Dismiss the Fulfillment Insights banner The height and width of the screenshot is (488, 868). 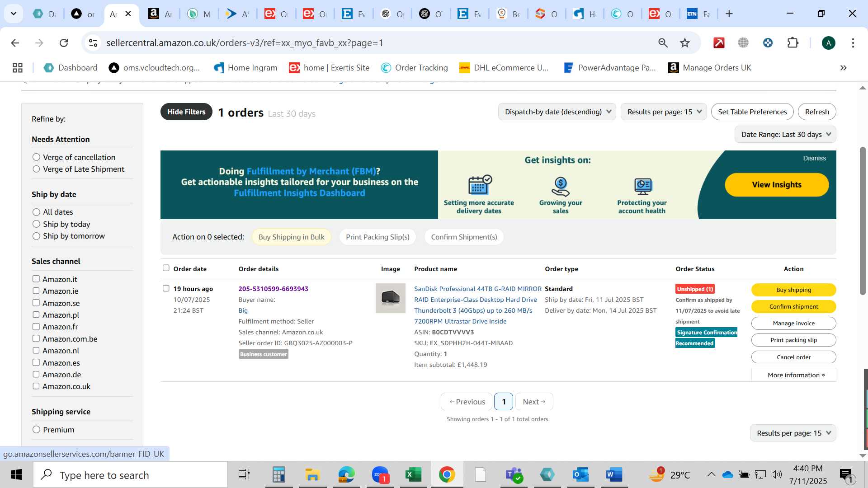point(814,158)
